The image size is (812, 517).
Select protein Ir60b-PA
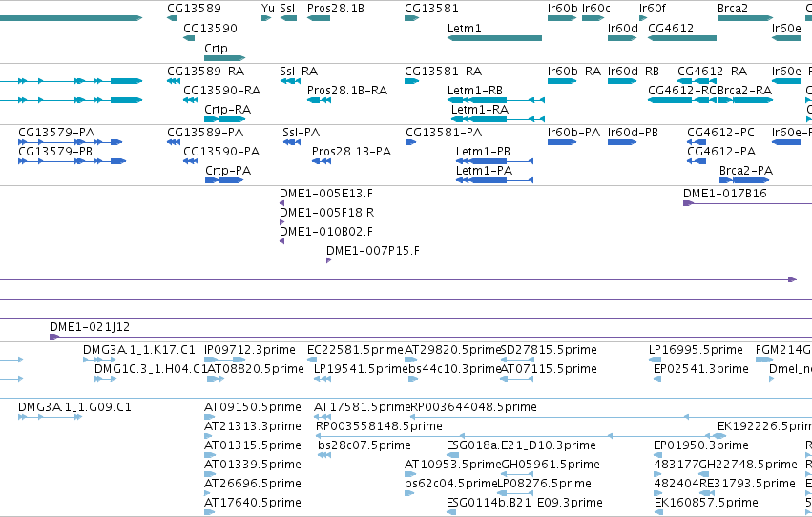(562, 142)
